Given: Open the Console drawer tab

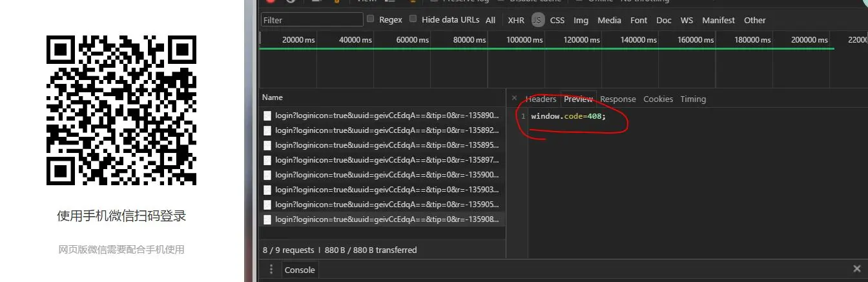Looking at the screenshot, I should coord(300,270).
